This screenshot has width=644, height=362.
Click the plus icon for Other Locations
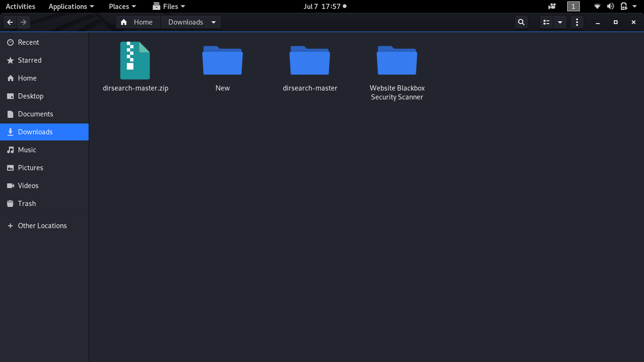pyautogui.click(x=10, y=226)
